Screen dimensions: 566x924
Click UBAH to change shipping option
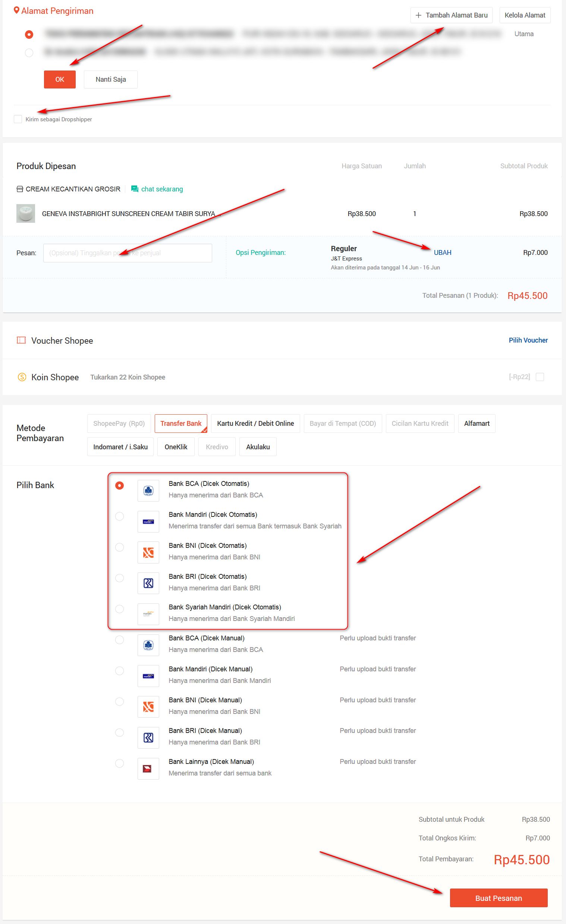[x=442, y=252]
